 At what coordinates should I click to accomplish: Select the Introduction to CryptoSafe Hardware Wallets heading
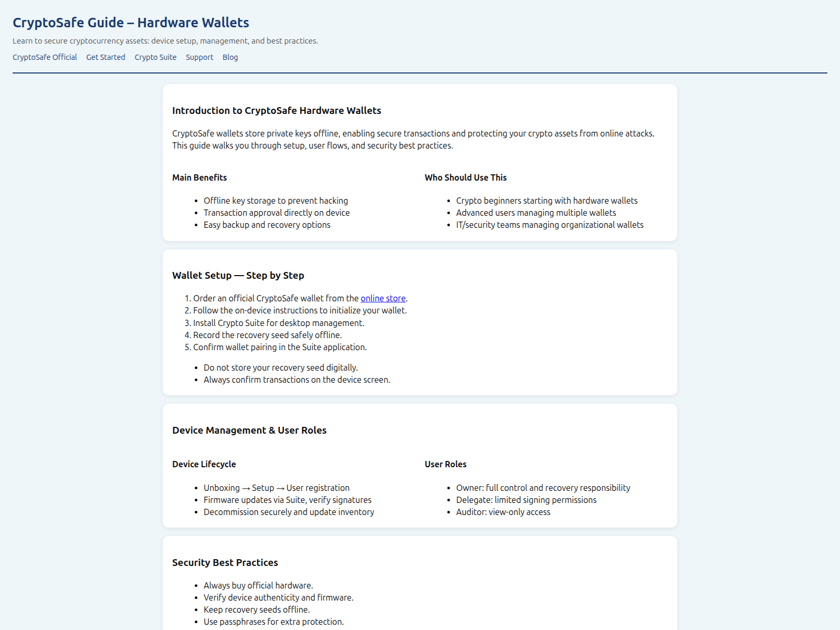[x=277, y=111]
